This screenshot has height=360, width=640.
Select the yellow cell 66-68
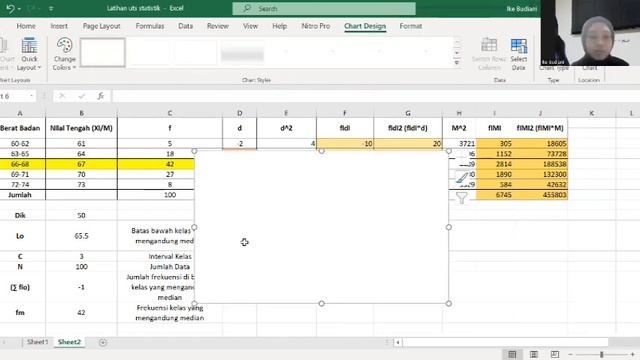(20, 164)
